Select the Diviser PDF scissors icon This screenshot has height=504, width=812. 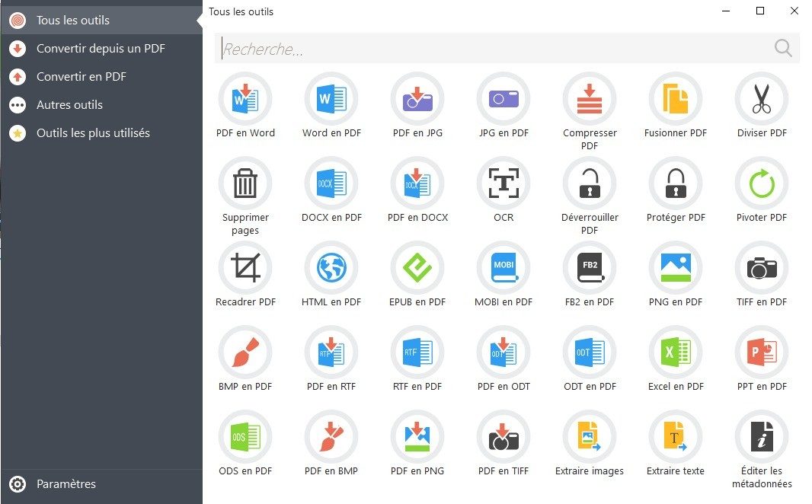coord(761,99)
